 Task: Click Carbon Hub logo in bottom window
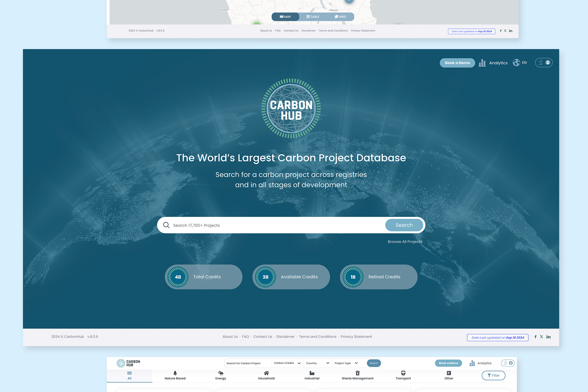128,363
